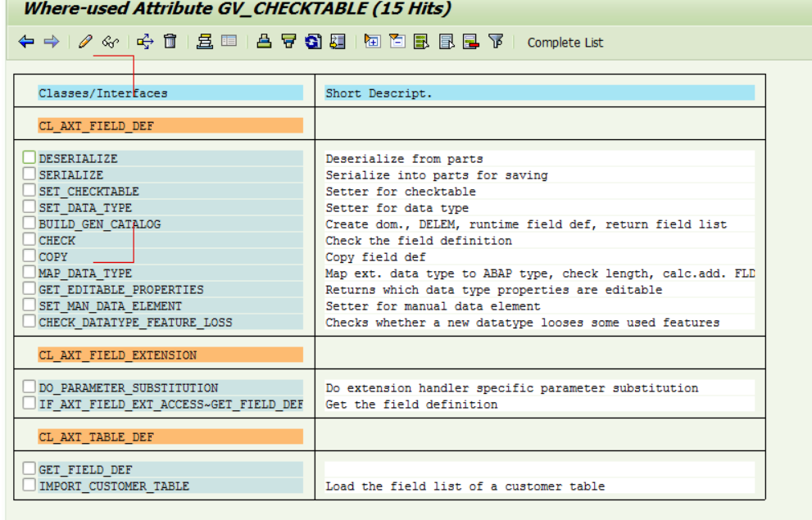Screen dimensions: 812x520
Task: Switch to Change mode with pencil icon
Action: 85,42
